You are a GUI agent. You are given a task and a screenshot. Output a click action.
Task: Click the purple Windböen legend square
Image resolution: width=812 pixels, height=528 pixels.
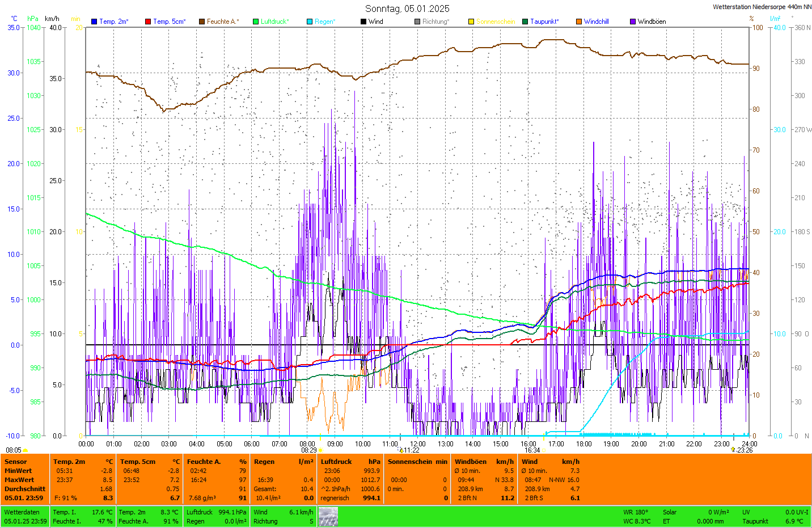[x=633, y=22]
